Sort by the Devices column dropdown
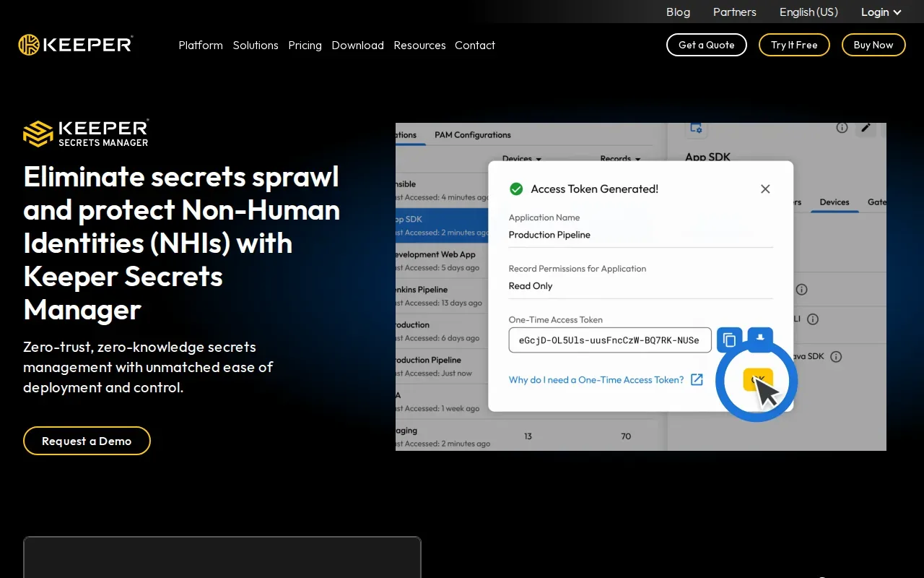This screenshot has height=578, width=924. 522,158
